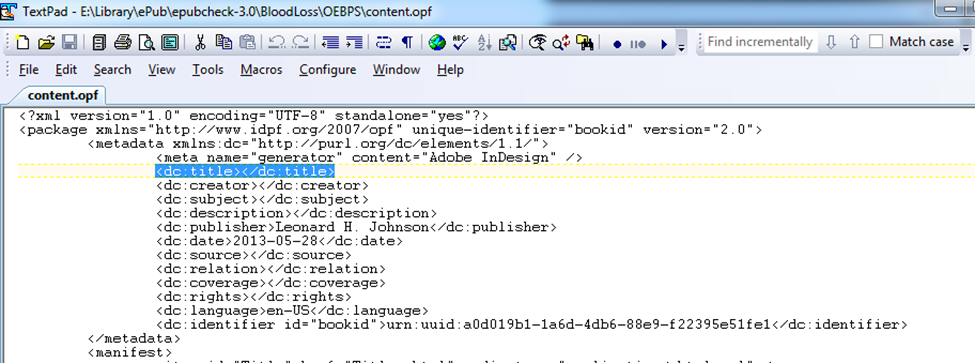Image resolution: width=975 pixels, height=363 pixels.
Task: Cut selection with scissors icon
Action: pos(200,42)
